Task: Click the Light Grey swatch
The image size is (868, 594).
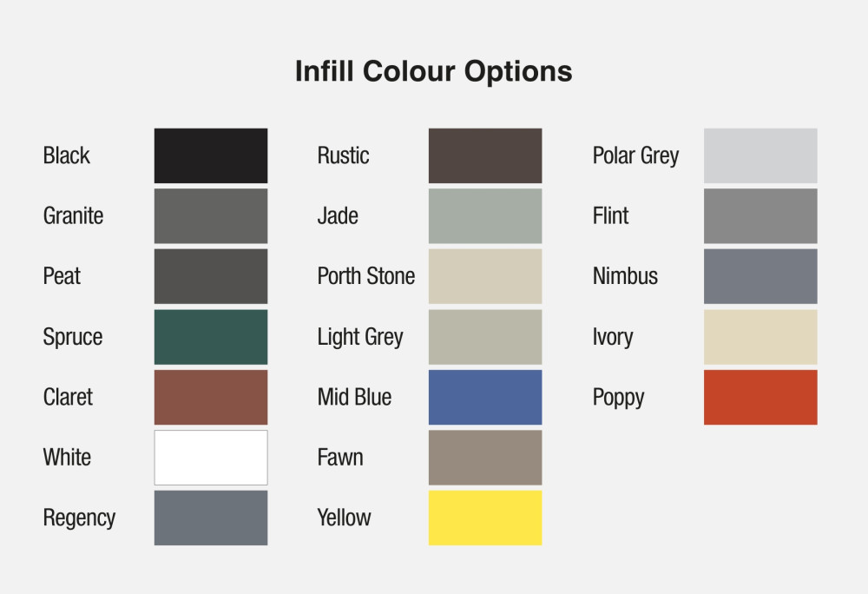Action: pos(485,336)
